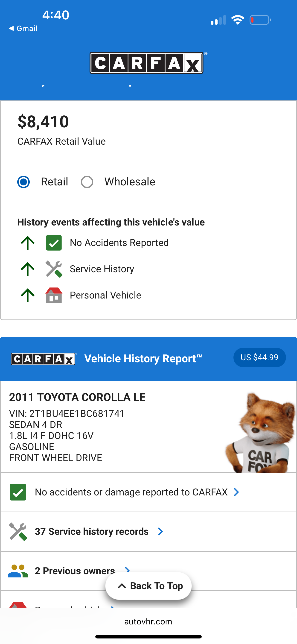Select the Wholesale radio button
This screenshot has height=644, width=297.
(x=87, y=182)
